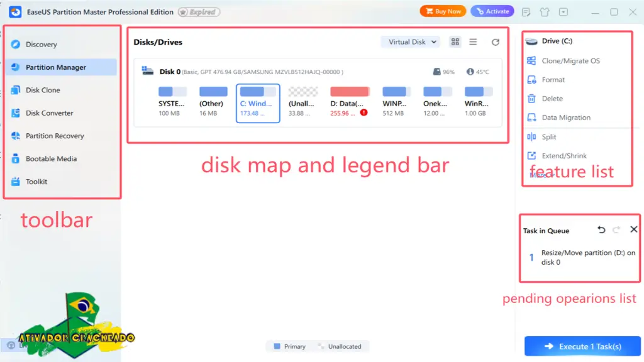The image size is (644, 362).
Task: Click the Clone/Migrate OS icon
Action: [x=531, y=61]
